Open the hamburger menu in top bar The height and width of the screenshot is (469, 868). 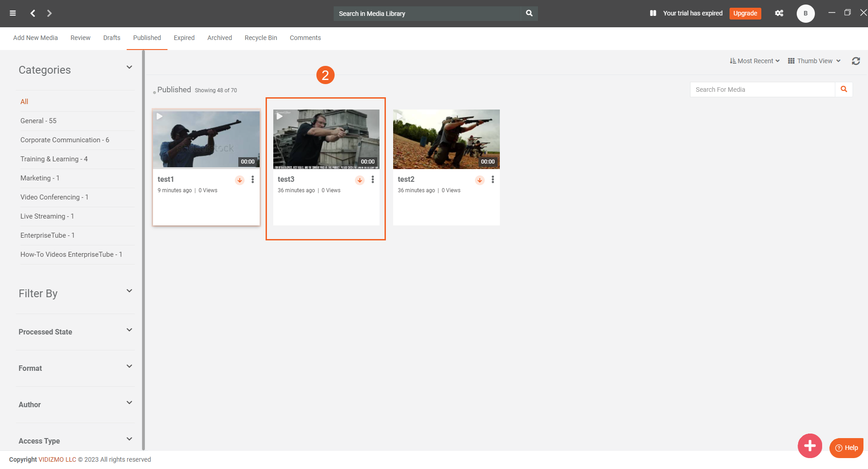(13, 13)
